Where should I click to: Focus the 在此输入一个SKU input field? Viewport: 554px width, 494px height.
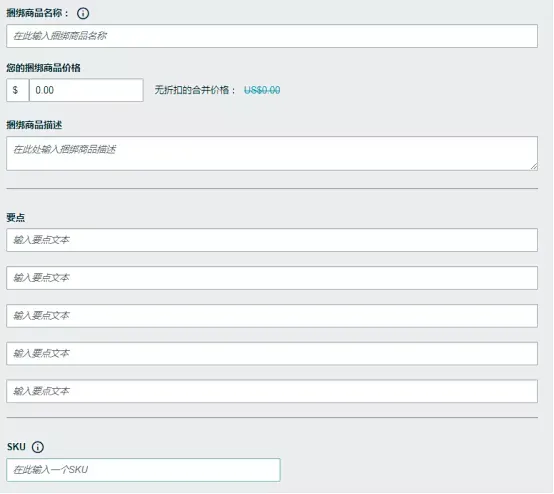coord(143,470)
